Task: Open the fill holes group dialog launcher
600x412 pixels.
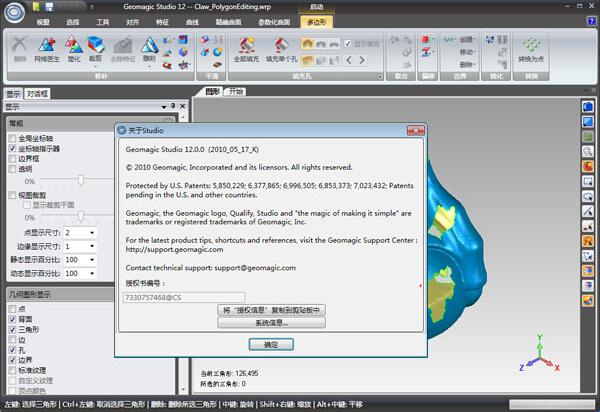Action: pyautogui.click(x=379, y=77)
